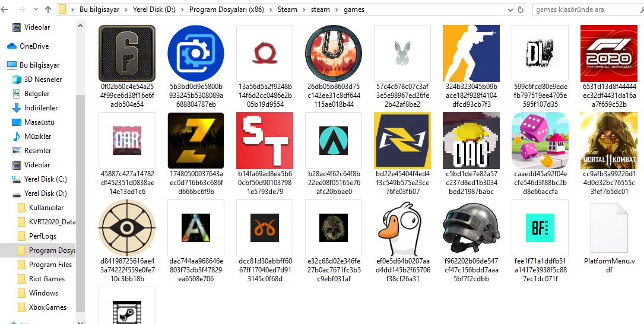
Task: Select the blue gear icon file 5b3bd0d9e5800b
Action: [x=196, y=53]
